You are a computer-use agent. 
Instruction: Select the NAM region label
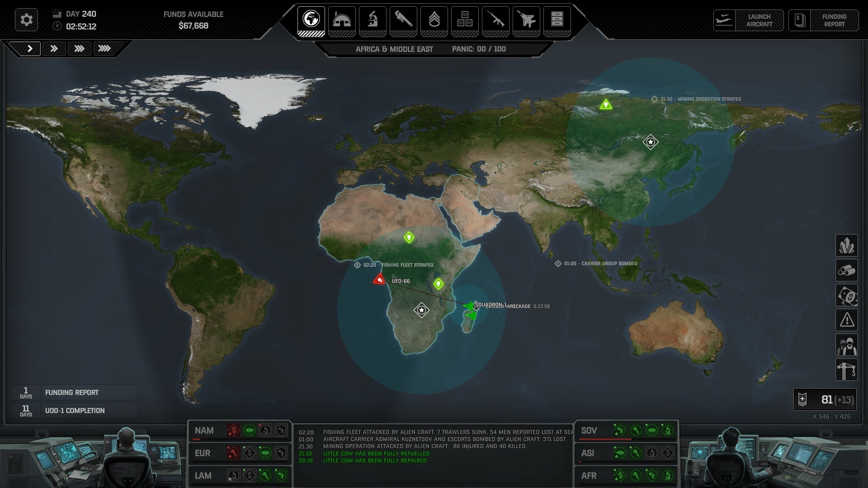[x=204, y=431]
